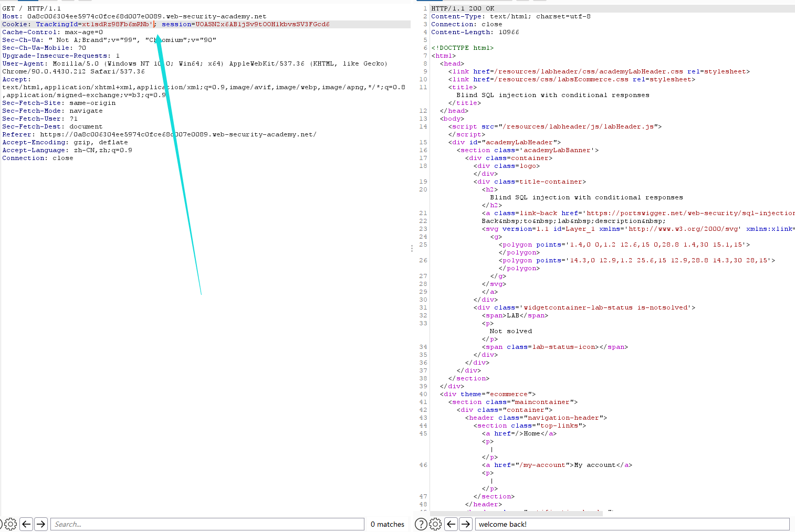Image resolution: width=795 pixels, height=532 pixels.
Task: Click the academyLabHeader.css link tag
Action: pos(599,71)
